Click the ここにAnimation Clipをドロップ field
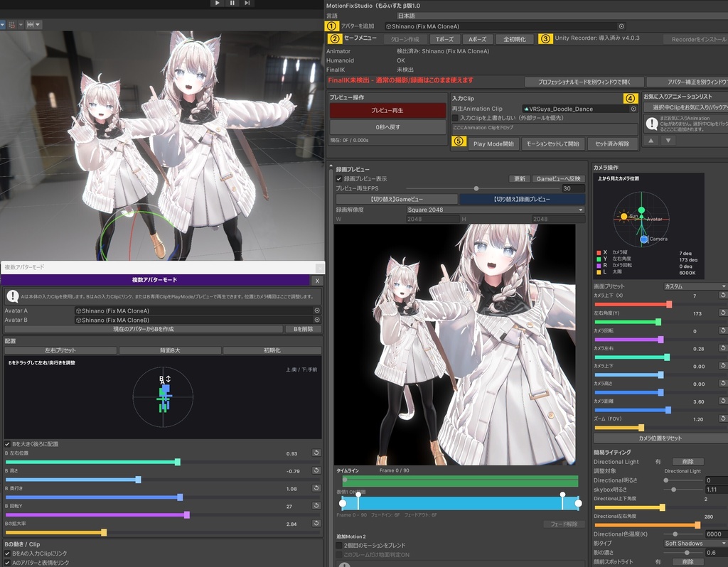728x567 pixels. [x=545, y=128]
